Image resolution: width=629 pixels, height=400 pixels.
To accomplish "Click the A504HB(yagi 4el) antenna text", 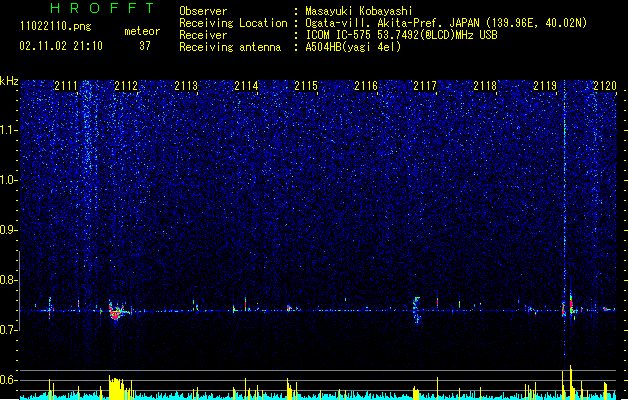I will (353, 47).
